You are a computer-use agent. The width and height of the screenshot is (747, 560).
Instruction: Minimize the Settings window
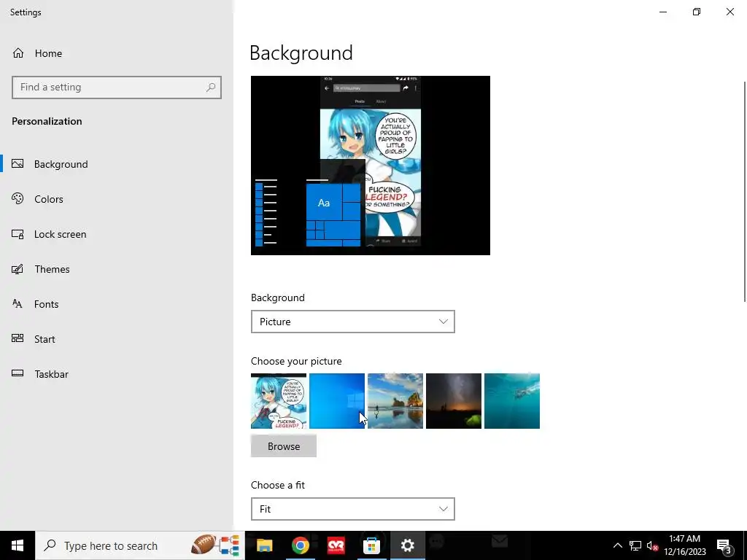pyautogui.click(x=663, y=12)
